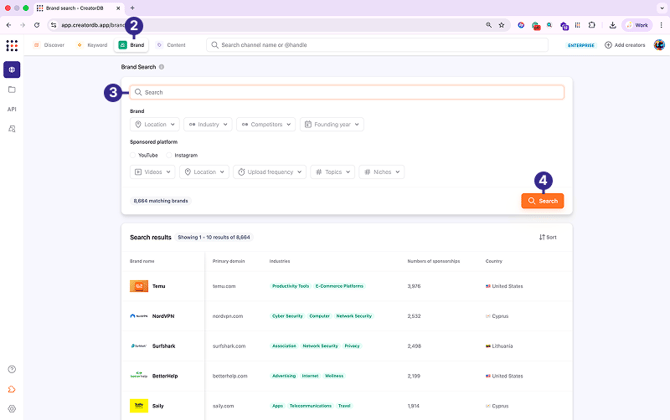670x420 pixels.
Task: Open the help question mark icon
Action: click(x=12, y=369)
